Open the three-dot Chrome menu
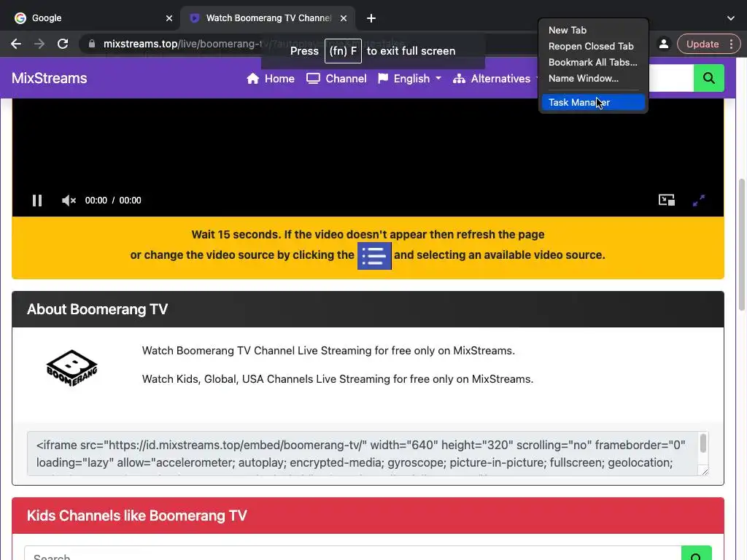747x560 pixels. pos(731,44)
